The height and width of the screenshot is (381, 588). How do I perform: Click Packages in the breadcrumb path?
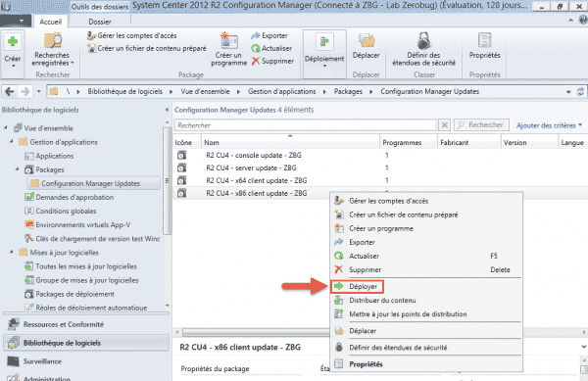pyautogui.click(x=348, y=91)
